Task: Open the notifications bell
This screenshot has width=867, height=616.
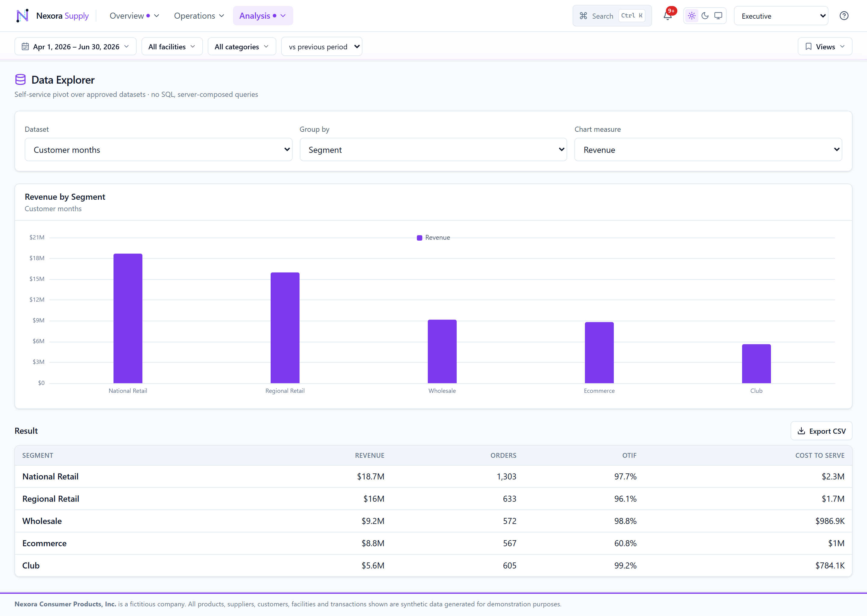Action: pyautogui.click(x=668, y=16)
